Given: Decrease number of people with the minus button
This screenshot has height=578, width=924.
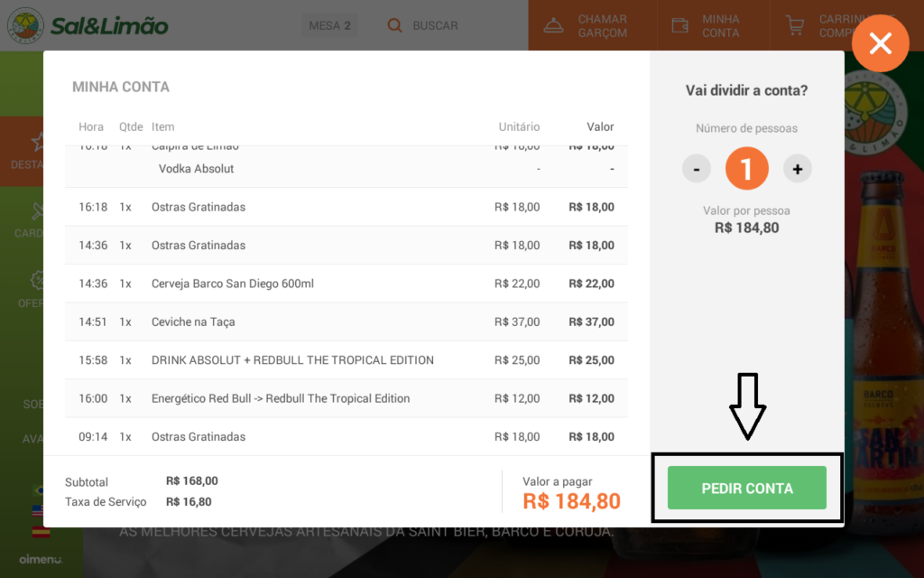Looking at the screenshot, I should coord(697,169).
